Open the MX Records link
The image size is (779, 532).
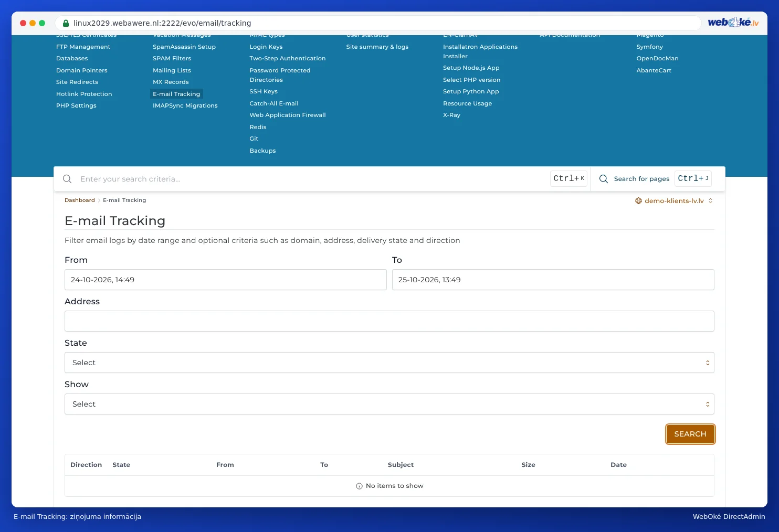[x=171, y=82]
